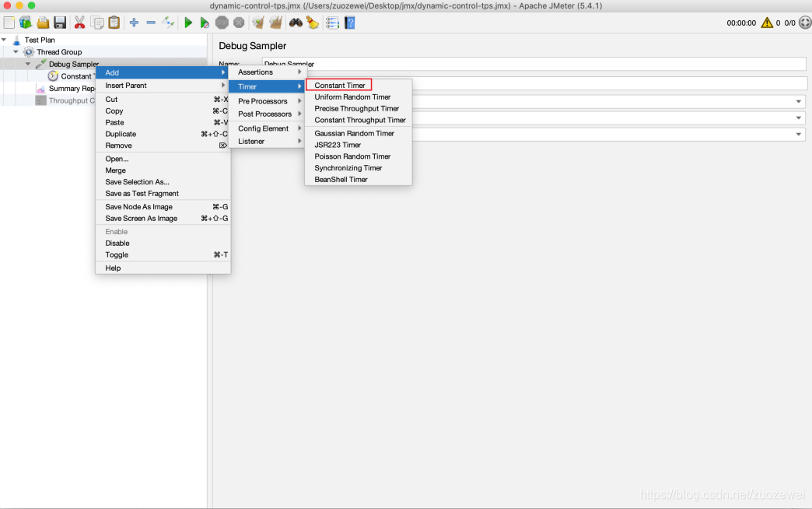Click the Toggle enable/disable toolbar icon

point(168,23)
